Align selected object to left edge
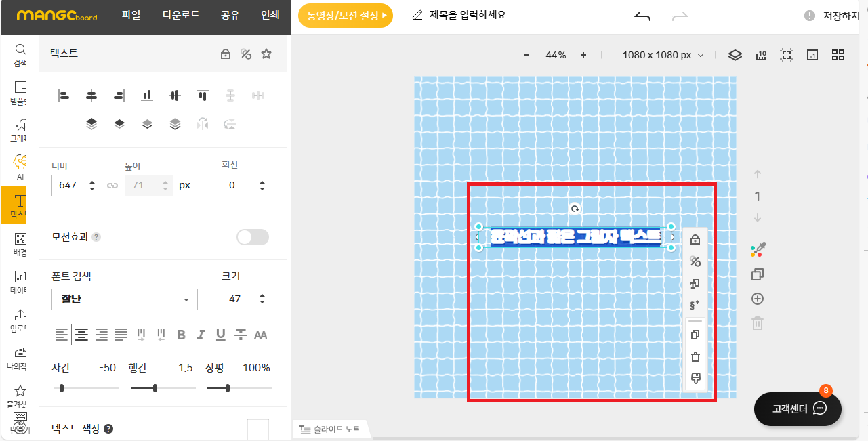This screenshot has width=868, height=441. point(64,96)
